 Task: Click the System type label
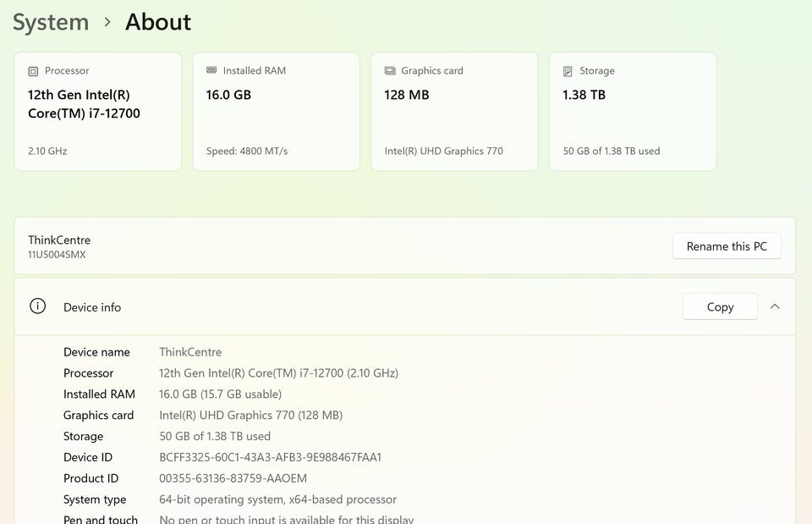coord(95,499)
